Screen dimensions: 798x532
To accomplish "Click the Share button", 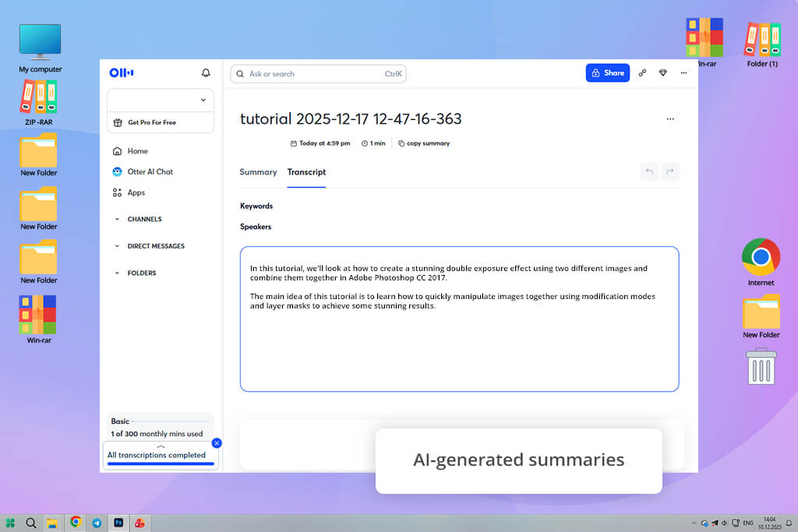I will point(608,72).
